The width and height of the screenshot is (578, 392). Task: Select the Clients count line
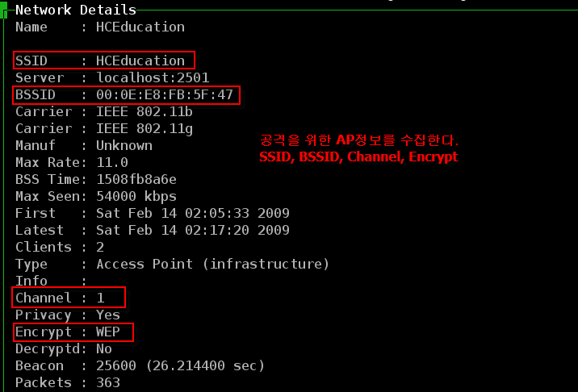coord(60,247)
